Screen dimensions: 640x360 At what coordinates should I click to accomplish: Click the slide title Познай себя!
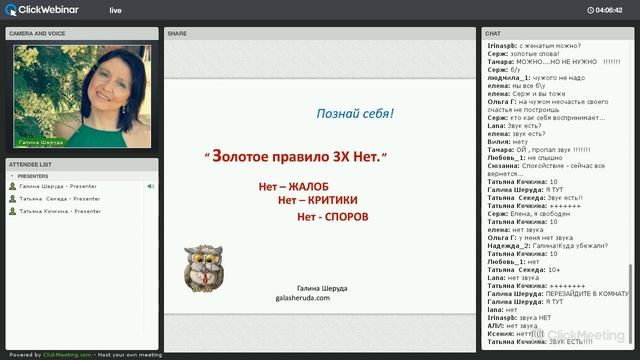click(x=355, y=113)
